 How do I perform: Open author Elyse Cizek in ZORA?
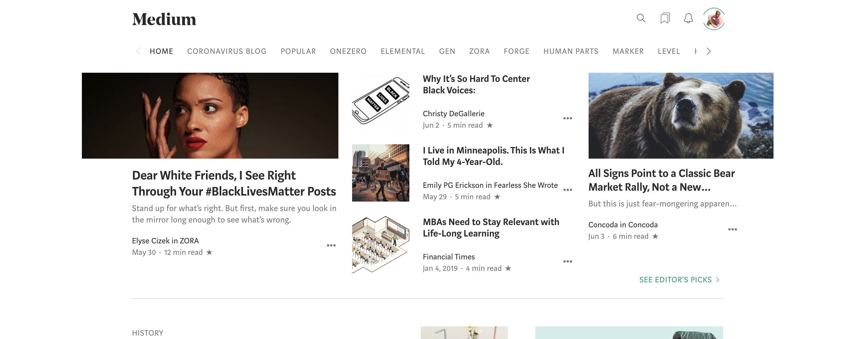(165, 241)
